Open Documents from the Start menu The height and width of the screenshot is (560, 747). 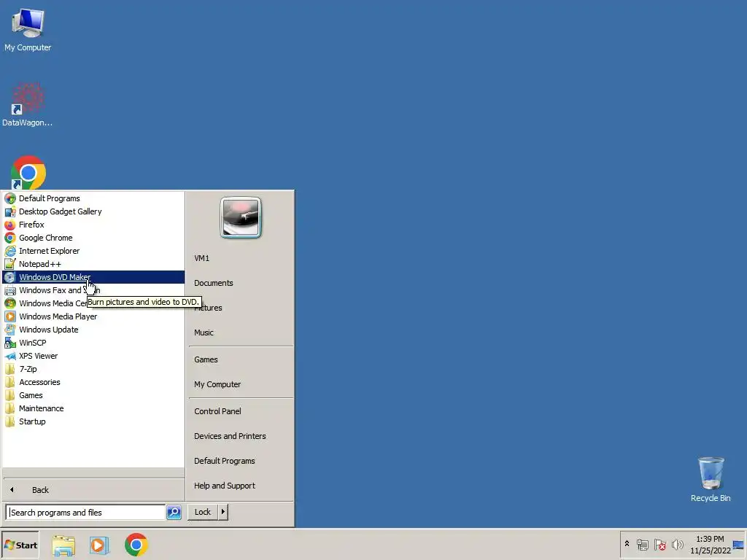(240, 283)
